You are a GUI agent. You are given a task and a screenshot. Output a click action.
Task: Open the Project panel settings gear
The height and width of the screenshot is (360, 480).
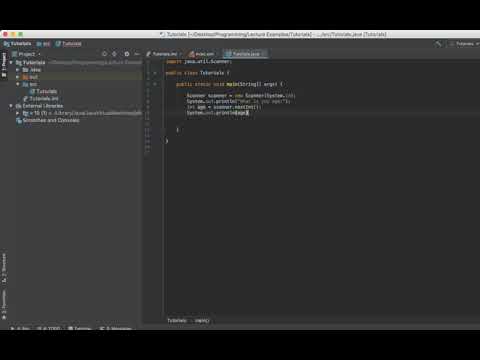[126, 54]
